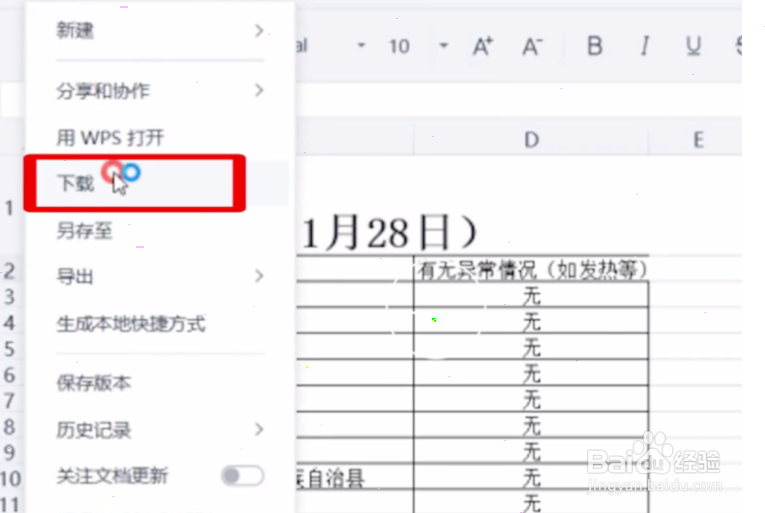Click the 无 cell in row 3
Screen dimensions: 765x513
(x=531, y=296)
